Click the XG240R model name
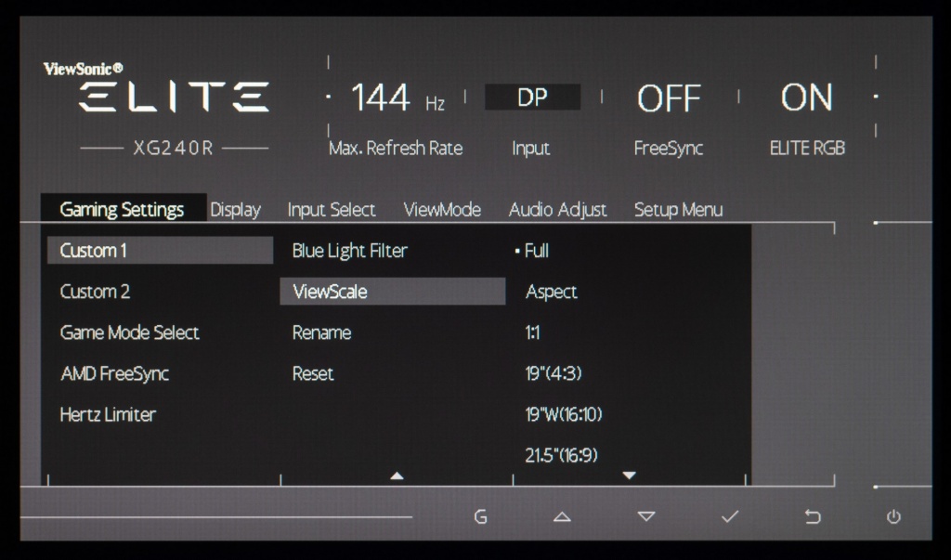951x560 pixels. [174, 149]
